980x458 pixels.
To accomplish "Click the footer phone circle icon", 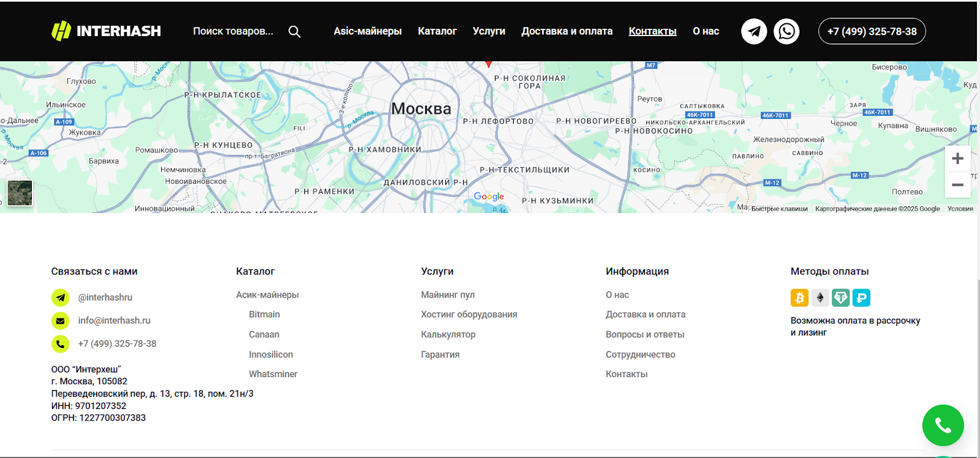I will tap(60, 344).
